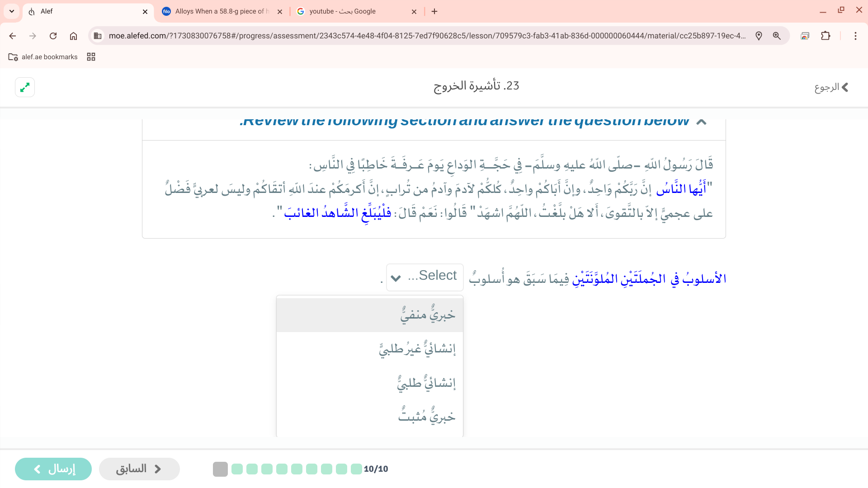
Task: Click the green fullscreen expand icon
Action: pos(25,87)
